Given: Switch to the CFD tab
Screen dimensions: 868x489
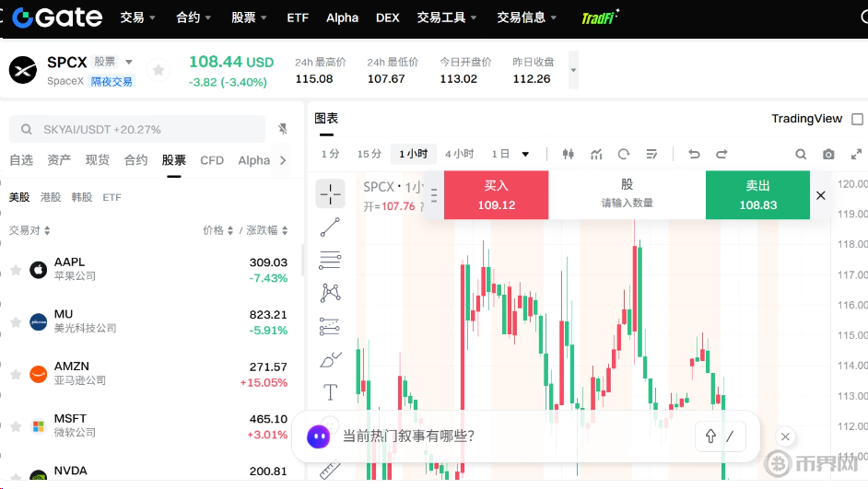Looking at the screenshot, I should tap(212, 160).
